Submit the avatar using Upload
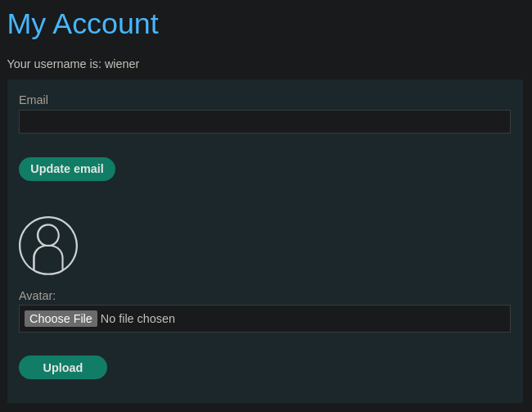 (63, 368)
